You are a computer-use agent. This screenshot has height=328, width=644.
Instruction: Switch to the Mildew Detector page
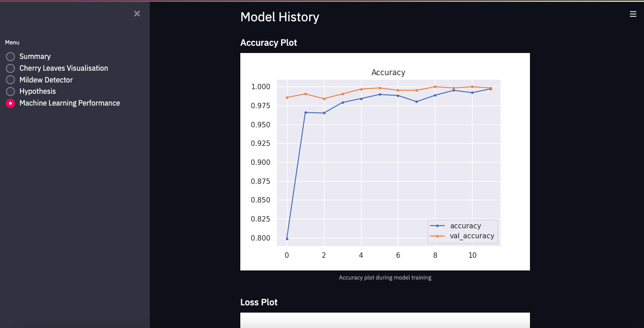[x=46, y=80]
